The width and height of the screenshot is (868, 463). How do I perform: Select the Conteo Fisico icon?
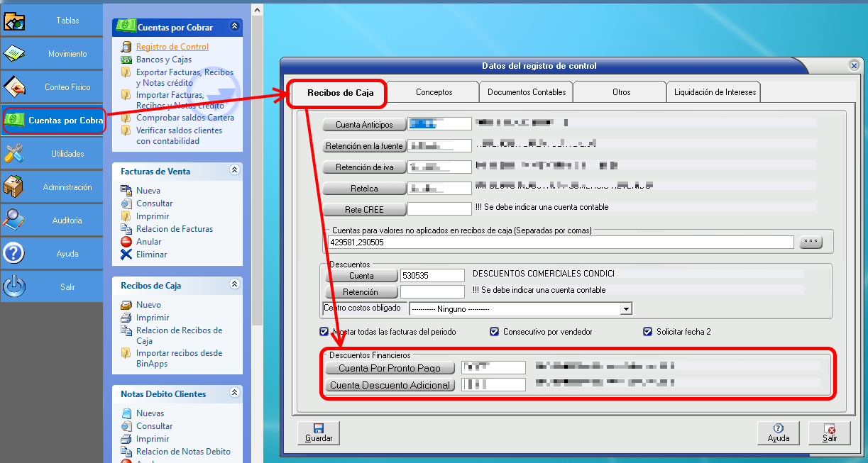(15, 87)
